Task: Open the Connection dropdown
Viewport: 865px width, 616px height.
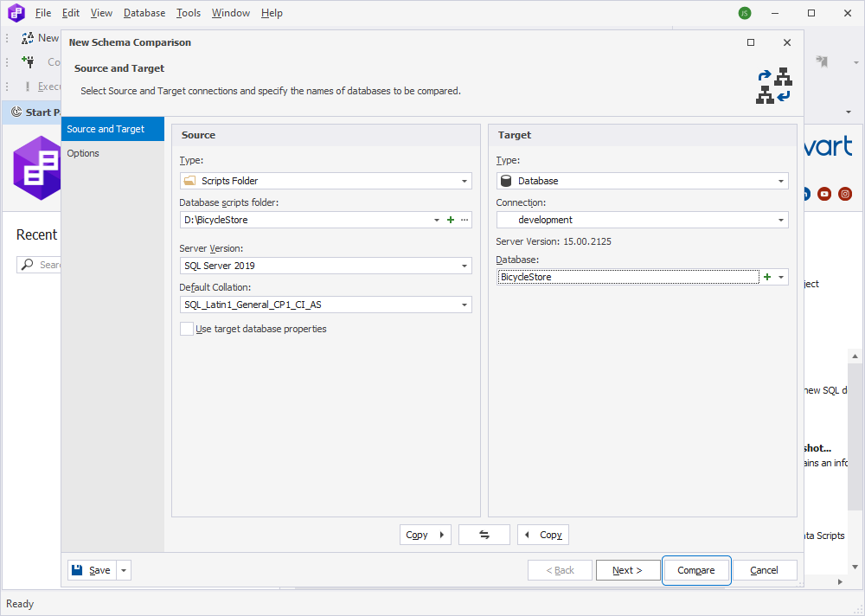Action: pyautogui.click(x=780, y=220)
